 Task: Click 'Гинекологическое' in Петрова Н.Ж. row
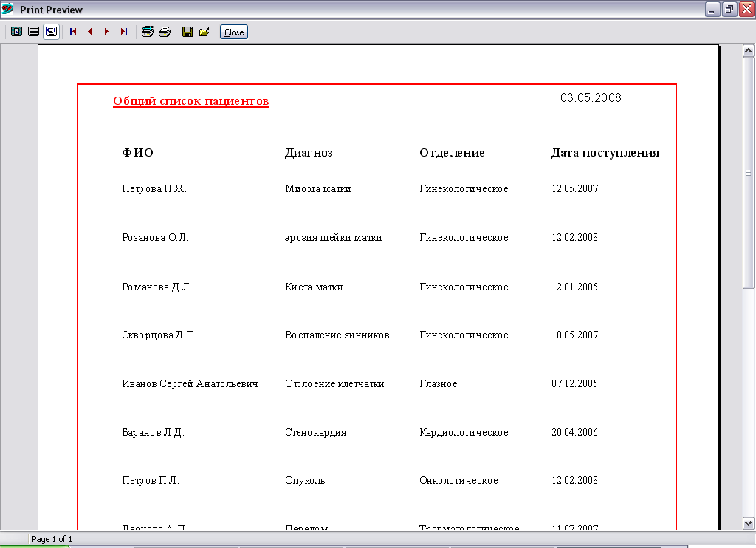tap(464, 188)
